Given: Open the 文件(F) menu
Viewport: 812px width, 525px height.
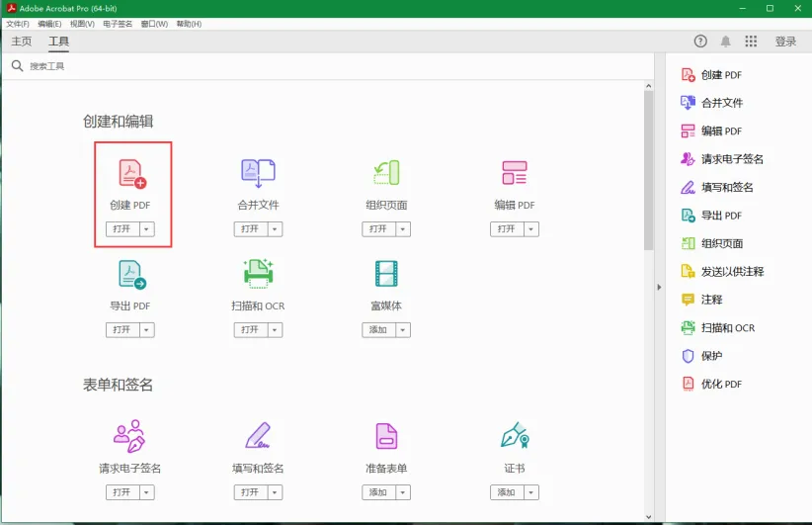Looking at the screenshot, I should coord(18,24).
